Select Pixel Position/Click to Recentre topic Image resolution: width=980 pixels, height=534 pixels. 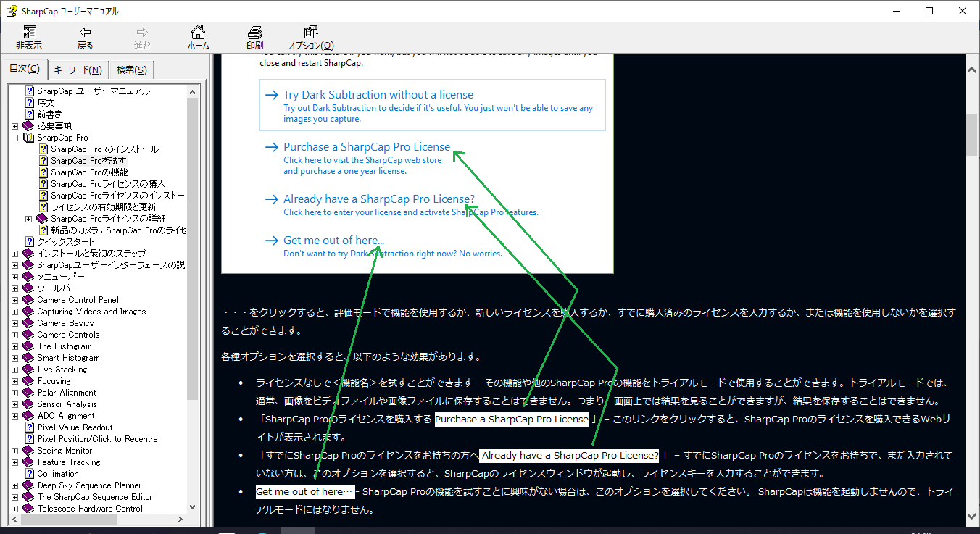click(97, 439)
